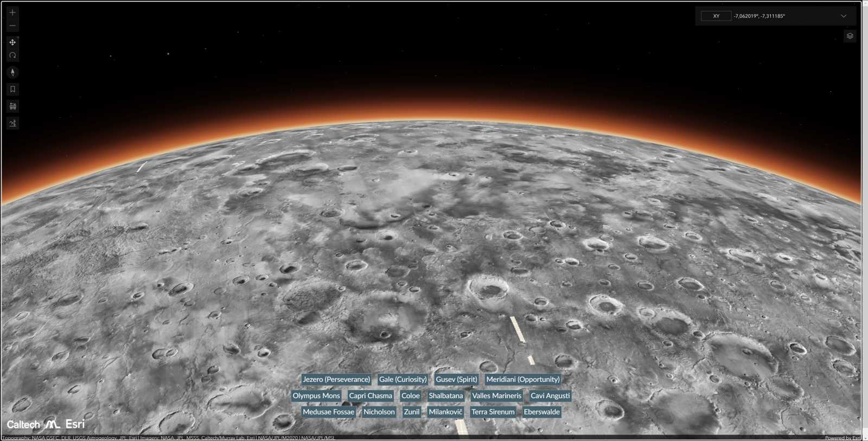The image size is (868, 441).
Task: Open the measurement ruler tool
Action: click(x=12, y=106)
